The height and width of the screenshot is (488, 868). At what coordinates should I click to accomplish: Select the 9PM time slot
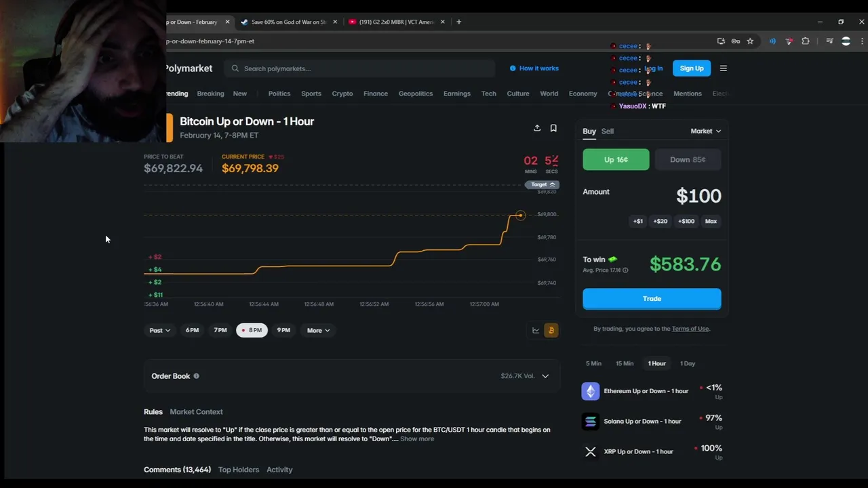[283, 330]
